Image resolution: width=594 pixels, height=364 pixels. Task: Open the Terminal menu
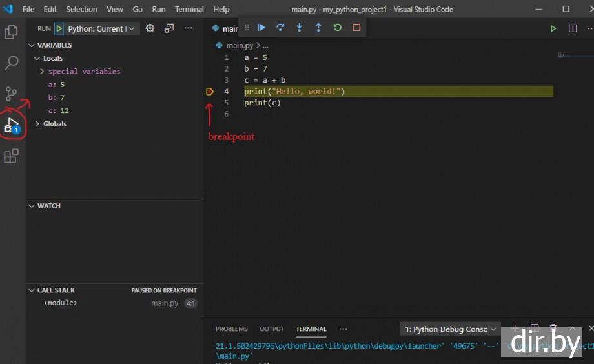pyautogui.click(x=189, y=10)
